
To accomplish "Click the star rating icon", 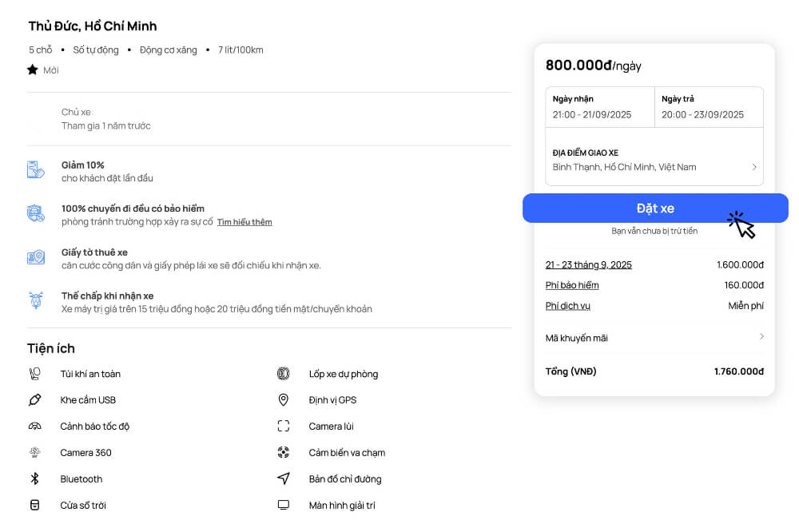I will click(33, 69).
